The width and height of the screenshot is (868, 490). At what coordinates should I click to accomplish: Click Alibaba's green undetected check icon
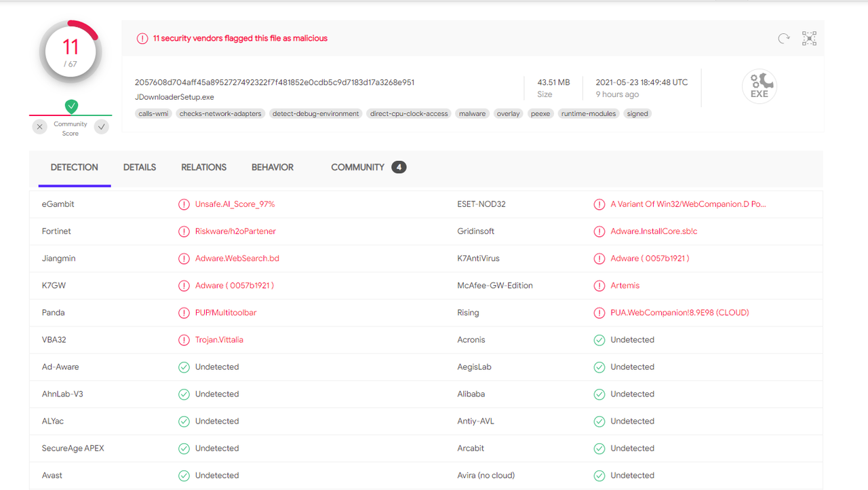point(599,394)
